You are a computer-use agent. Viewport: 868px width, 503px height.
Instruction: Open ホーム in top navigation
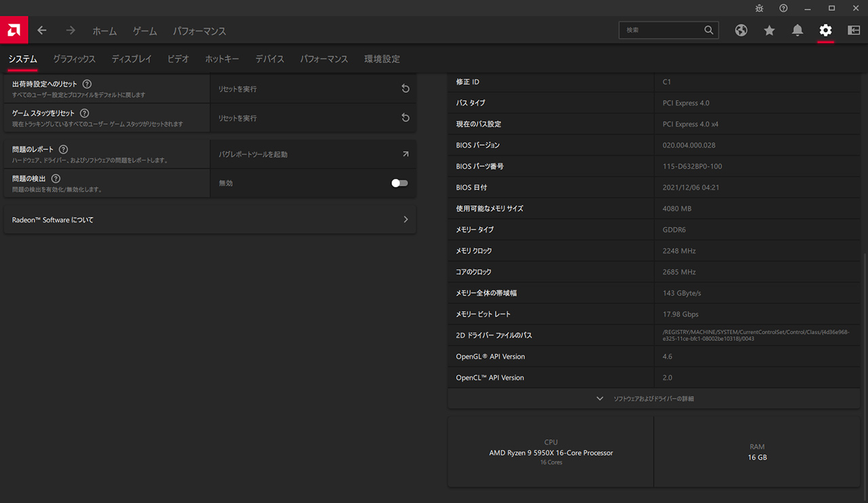pyautogui.click(x=104, y=31)
